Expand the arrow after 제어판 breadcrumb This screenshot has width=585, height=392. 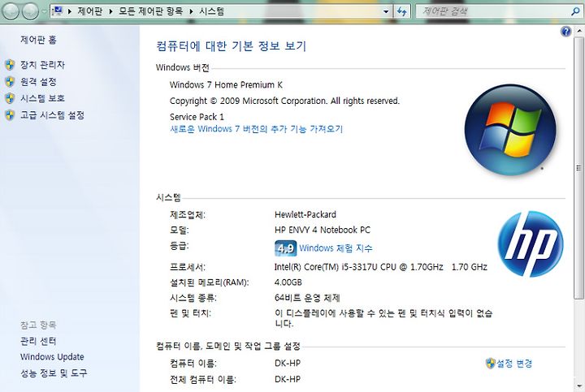point(110,11)
